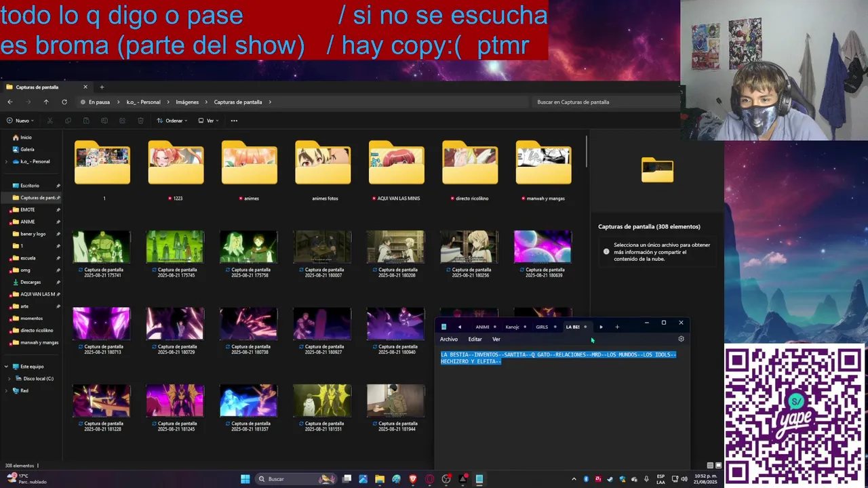Click the taskbar Buscar search box
This screenshot has height=488, width=868.
(296, 479)
